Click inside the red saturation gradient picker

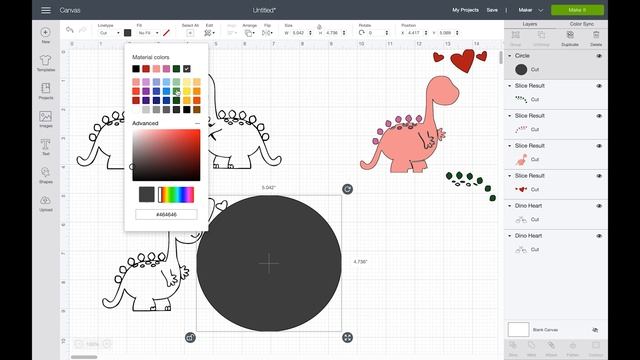(166, 155)
